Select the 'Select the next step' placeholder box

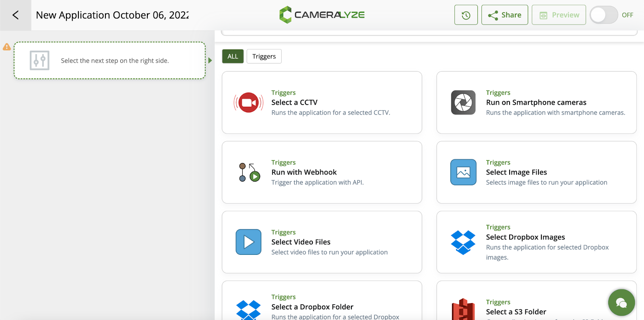pyautogui.click(x=109, y=60)
